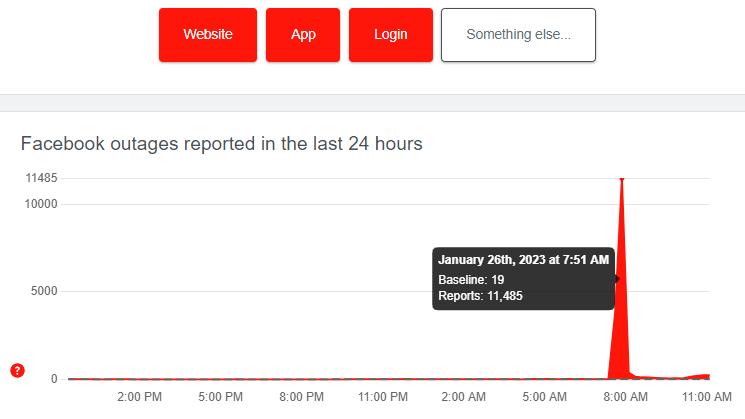Click the 8:00 AM x-axis label

point(626,397)
